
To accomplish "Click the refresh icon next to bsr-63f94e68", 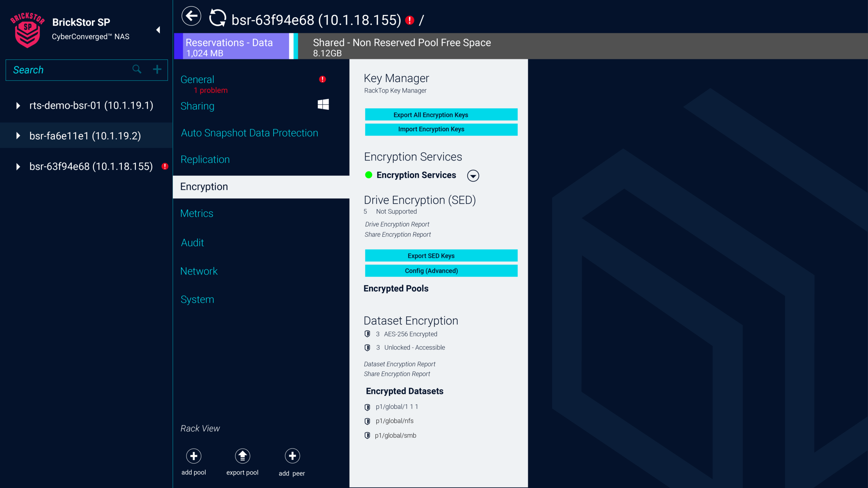I will coord(218,16).
